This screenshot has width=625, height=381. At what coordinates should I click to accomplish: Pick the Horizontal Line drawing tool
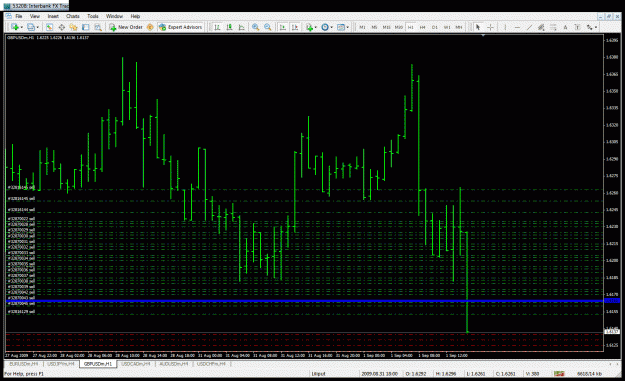pos(517,27)
